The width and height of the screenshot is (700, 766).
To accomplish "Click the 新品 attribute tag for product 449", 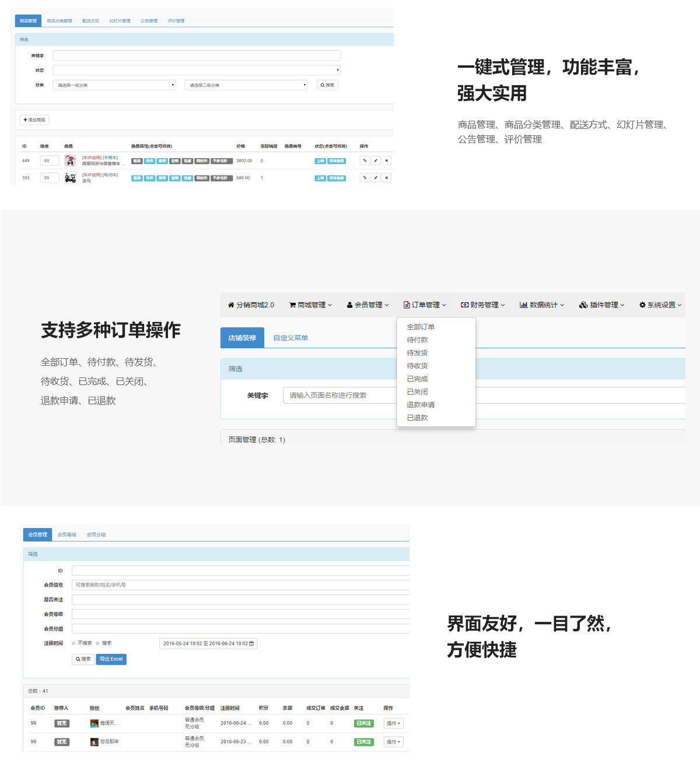I will (x=136, y=161).
